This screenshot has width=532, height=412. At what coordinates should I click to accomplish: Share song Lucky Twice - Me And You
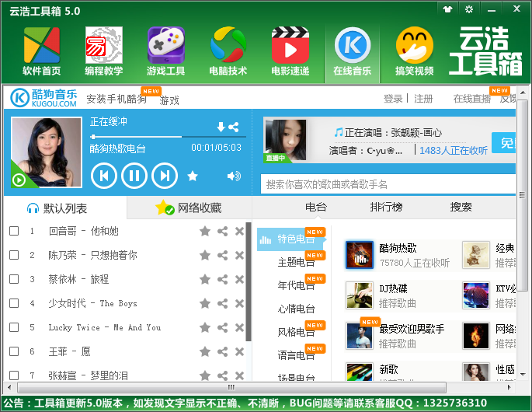(x=223, y=327)
